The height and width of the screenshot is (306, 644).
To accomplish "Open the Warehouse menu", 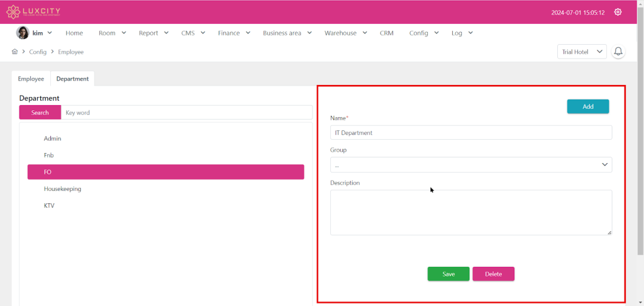I will click(345, 33).
